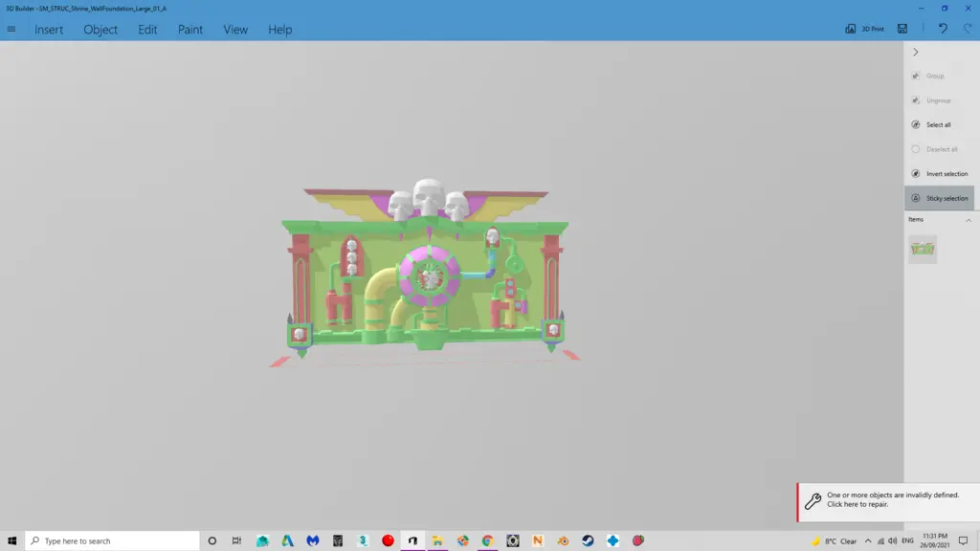Click the Select all icon
The height and width of the screenshot is (551, 980).
point(916,124)
